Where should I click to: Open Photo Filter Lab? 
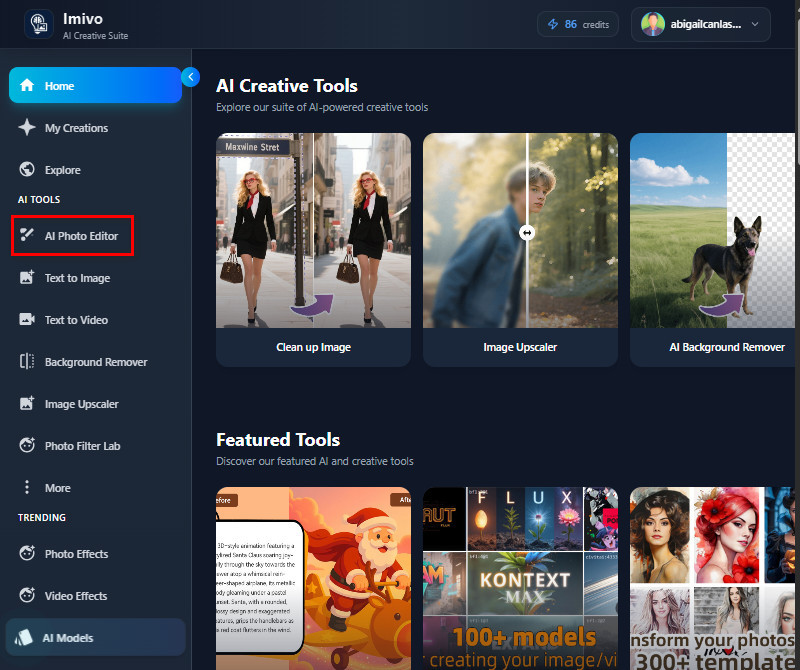pos(95,445)
